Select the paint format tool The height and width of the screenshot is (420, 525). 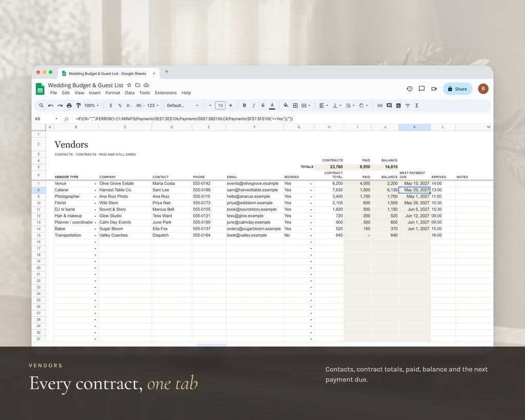(78, 106)
